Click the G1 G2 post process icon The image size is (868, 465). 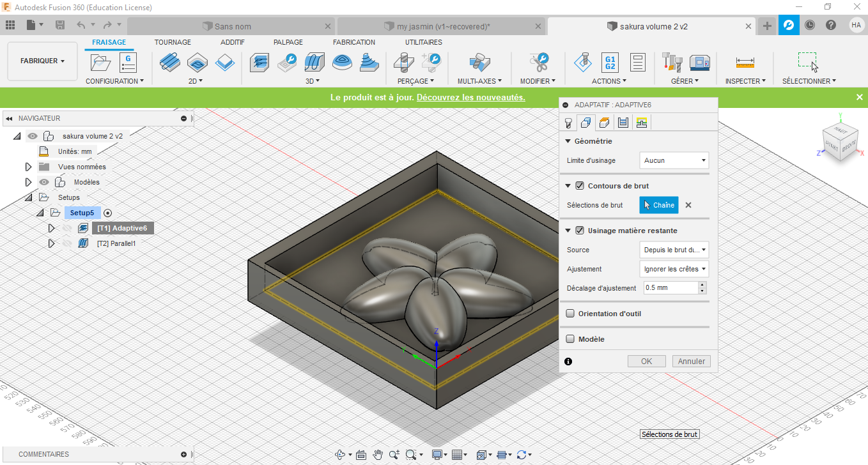(610, 62)
